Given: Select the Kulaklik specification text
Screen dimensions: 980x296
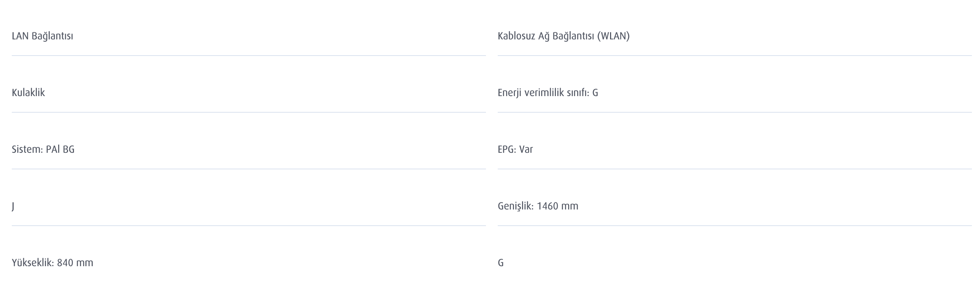Looking at the screenshot, I should (x=28, y=93).
